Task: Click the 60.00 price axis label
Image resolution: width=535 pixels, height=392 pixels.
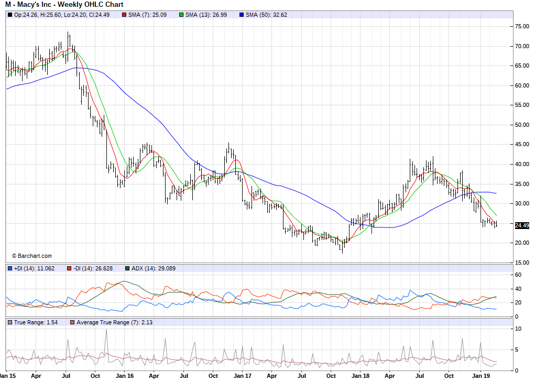Action: pyautogui.click(x=522, y=85)
